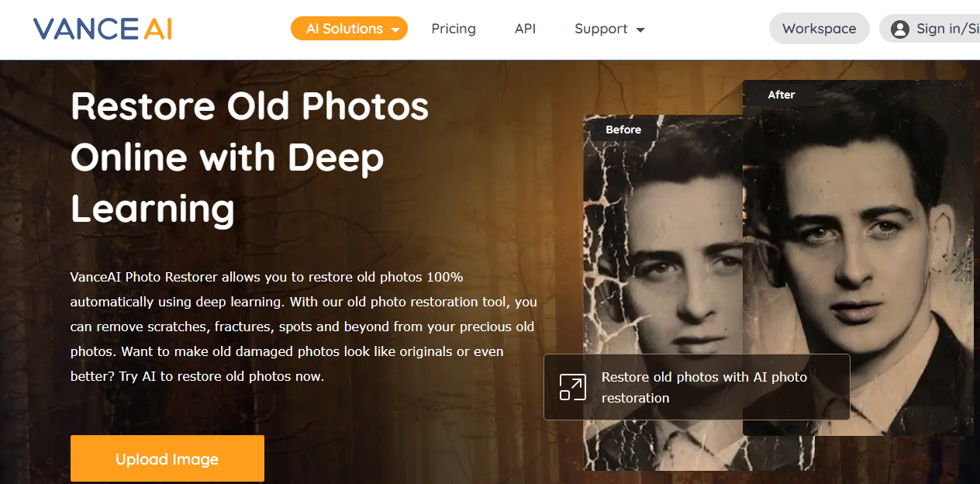980x484 pixels.
Task: Click the After label tag
Action: (x=782, y=95)
